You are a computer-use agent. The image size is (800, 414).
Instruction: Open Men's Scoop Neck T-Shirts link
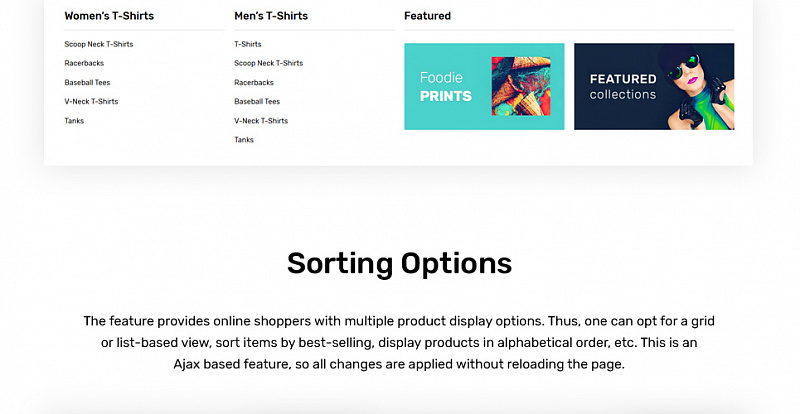268,63
